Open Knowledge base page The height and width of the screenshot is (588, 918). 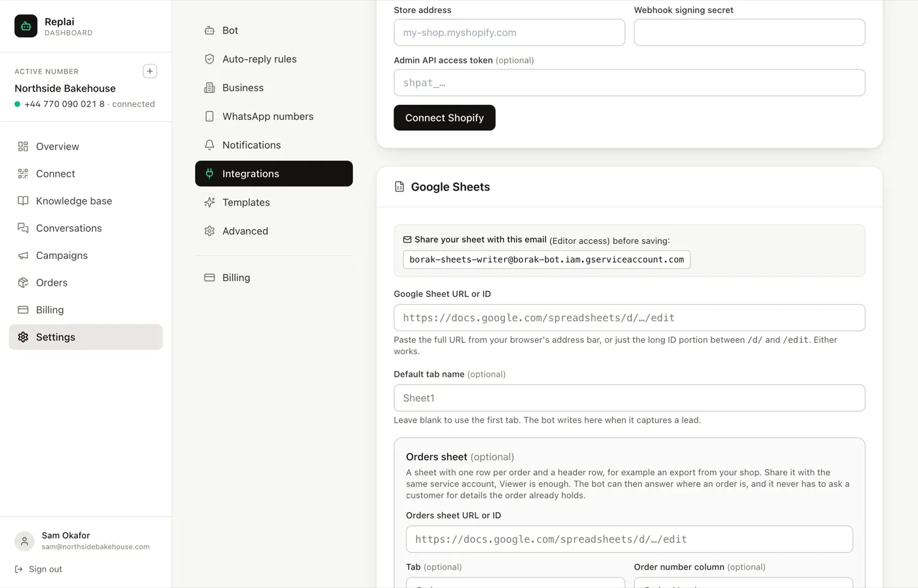click(x=86, y=201)
